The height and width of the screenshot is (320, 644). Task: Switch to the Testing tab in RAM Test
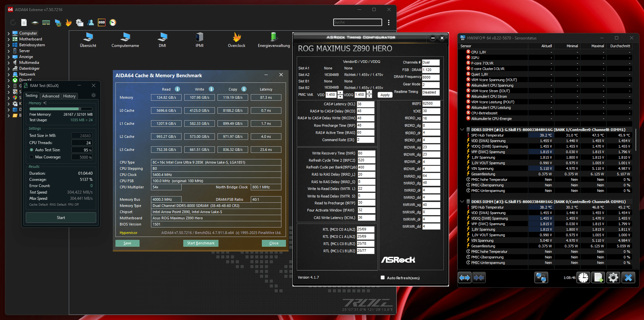tap(31, 95)
